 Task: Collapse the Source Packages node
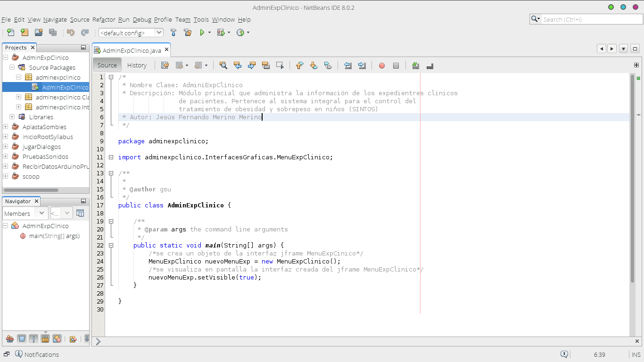click(x=13, y=67)
